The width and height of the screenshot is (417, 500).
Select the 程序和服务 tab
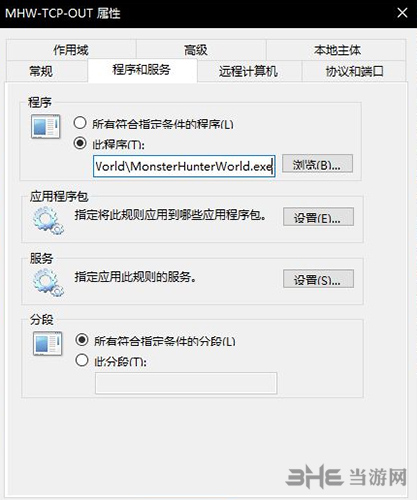coord(142,70)
